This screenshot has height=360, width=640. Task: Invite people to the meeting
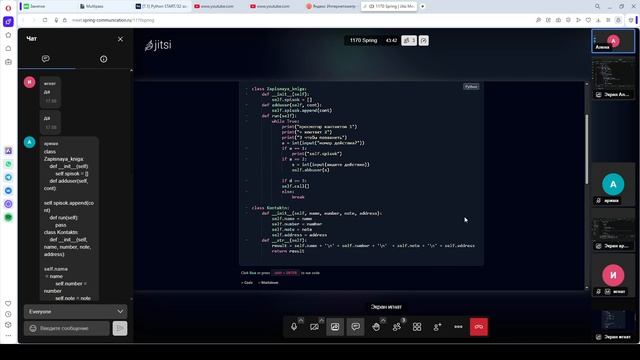437,327
